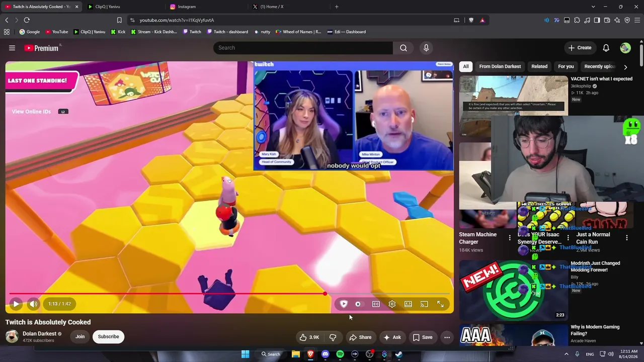Screen dimensions: 644x362
Task: Join the Dolan Darkest channel membership
Action: tap(80, 337)
